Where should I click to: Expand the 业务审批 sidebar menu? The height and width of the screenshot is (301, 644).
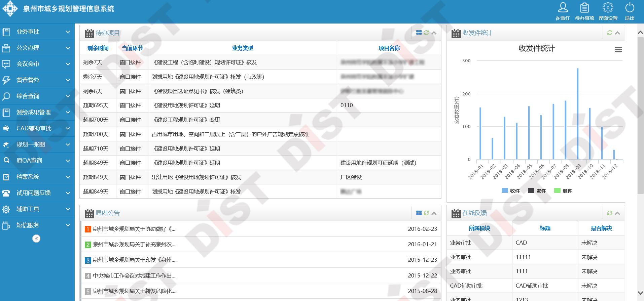point(37,32)
